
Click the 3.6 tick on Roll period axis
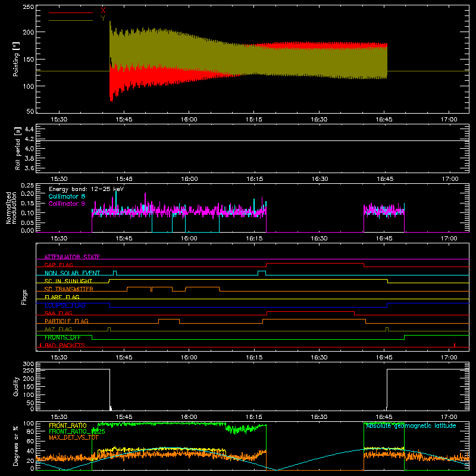coord(29,168)
